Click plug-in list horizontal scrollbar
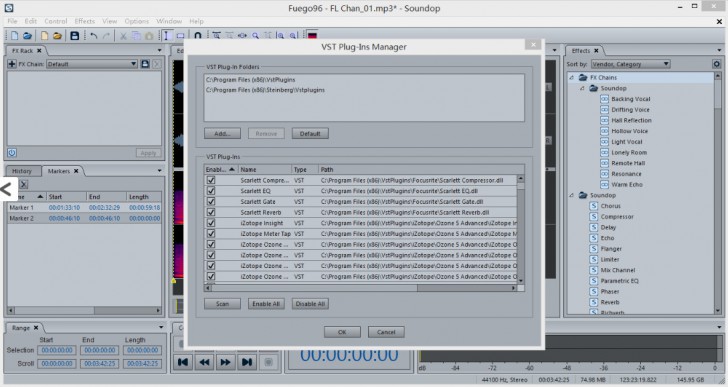728x387 pixels. 361,288
